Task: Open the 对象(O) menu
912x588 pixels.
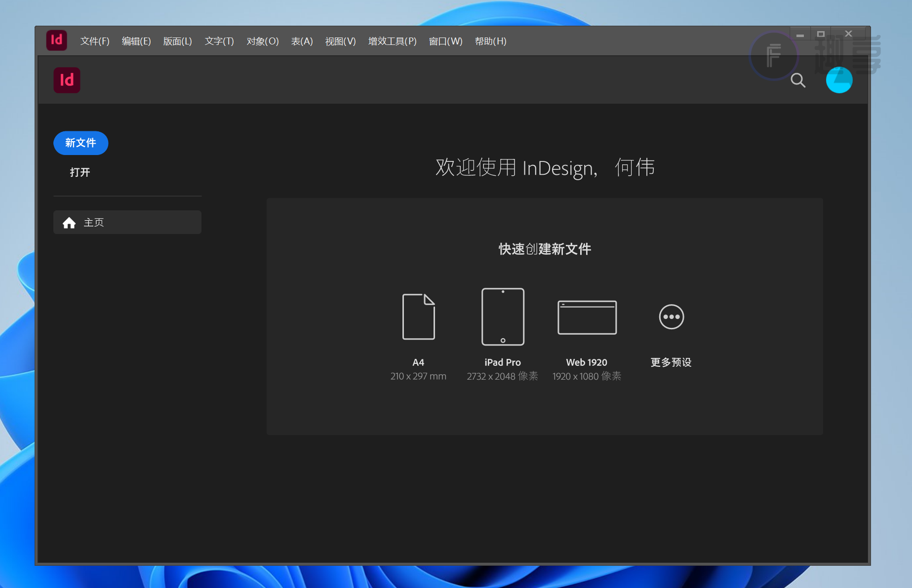Action: [x=263, y=41]
